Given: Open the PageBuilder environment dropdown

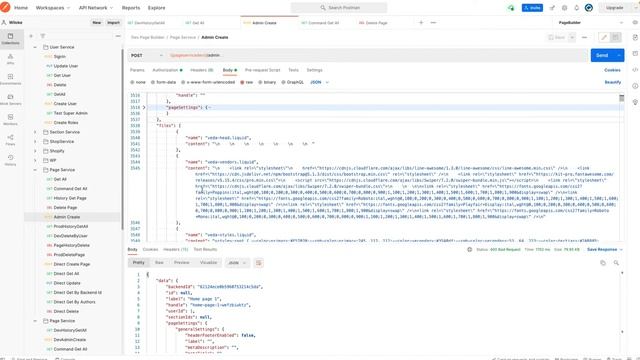Looking at the screenshot, I should 590,23.
